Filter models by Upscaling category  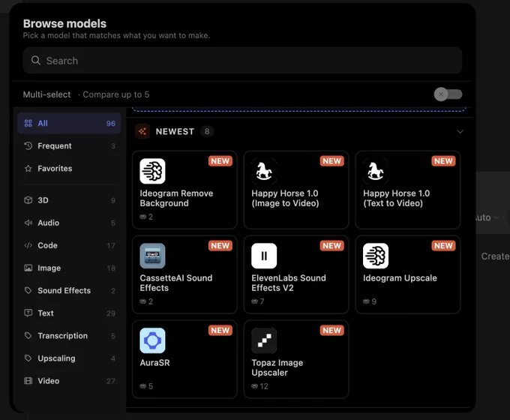(69, 358)
